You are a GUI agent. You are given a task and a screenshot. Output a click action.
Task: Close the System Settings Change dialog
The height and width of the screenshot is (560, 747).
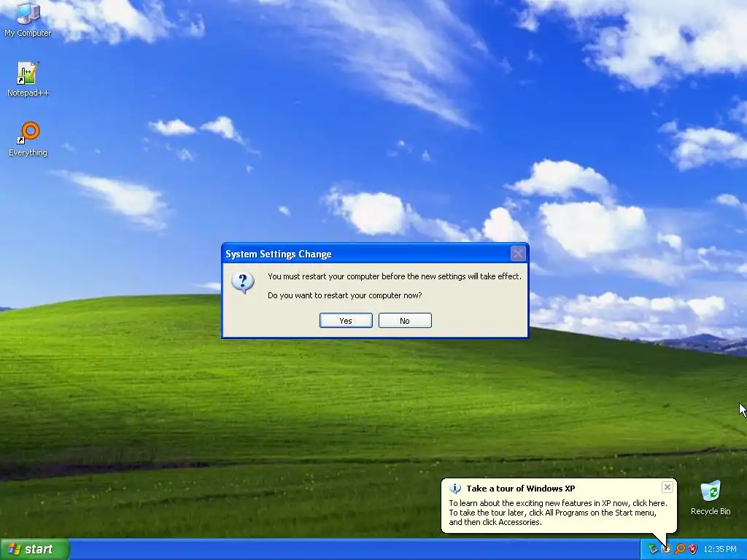pyautogui.click(x=518, y=253)
